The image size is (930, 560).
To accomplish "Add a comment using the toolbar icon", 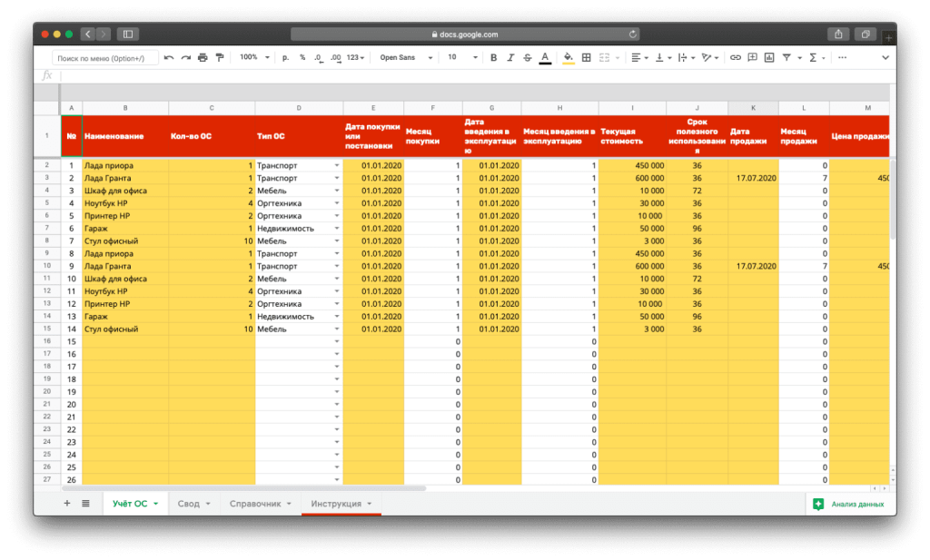I will coord(752,57).
